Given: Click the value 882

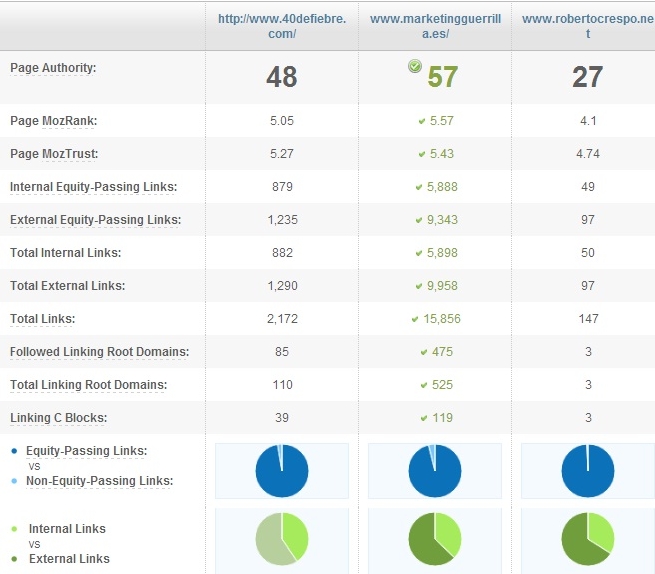Looking at the screenshot, I should coord(282,253).
